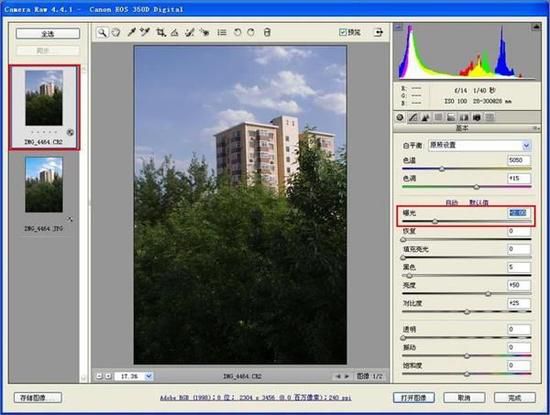Rotate image 90 degrees counterclockwise

point(237,33)
